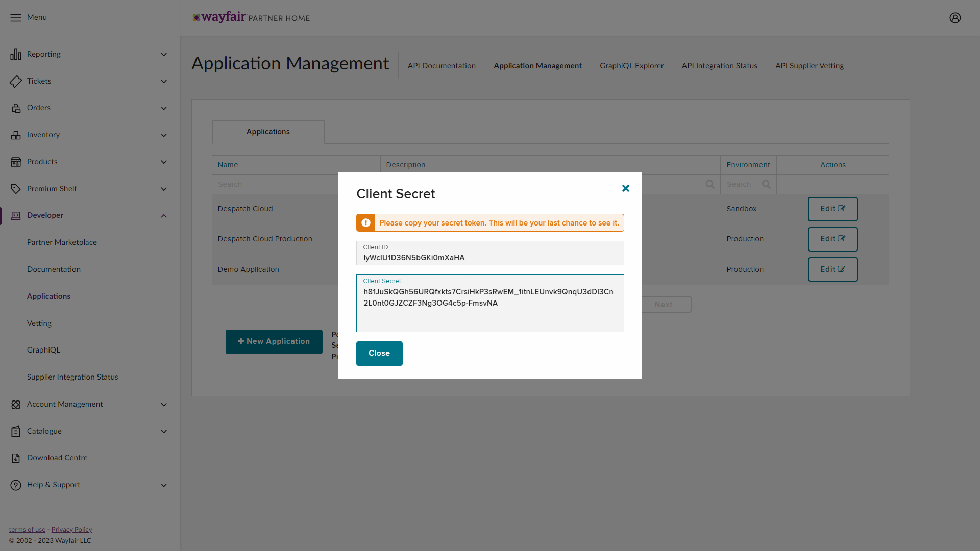Expand the Reporting menu chevron
Viewport: 980px width, 551px height.
click(164, 55)
